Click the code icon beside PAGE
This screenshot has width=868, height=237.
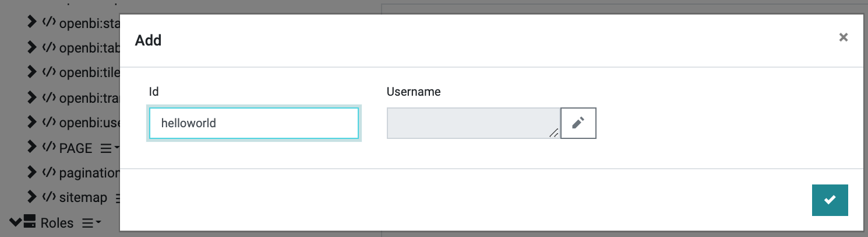pos(48,148)
